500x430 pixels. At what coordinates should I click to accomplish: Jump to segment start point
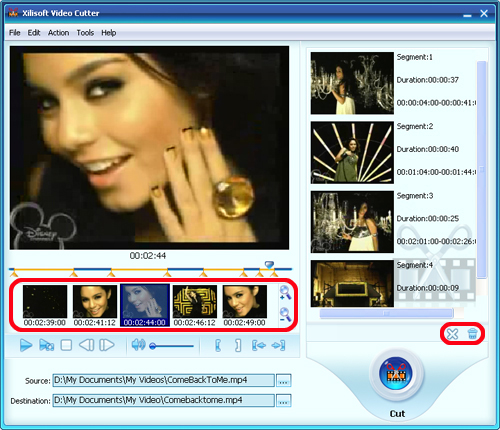point(259,346)
